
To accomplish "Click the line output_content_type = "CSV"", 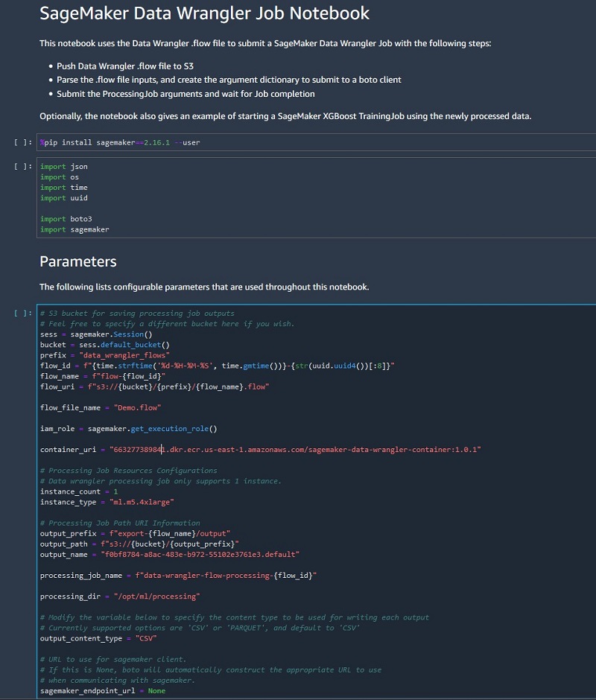I will (x=98, y=638).
